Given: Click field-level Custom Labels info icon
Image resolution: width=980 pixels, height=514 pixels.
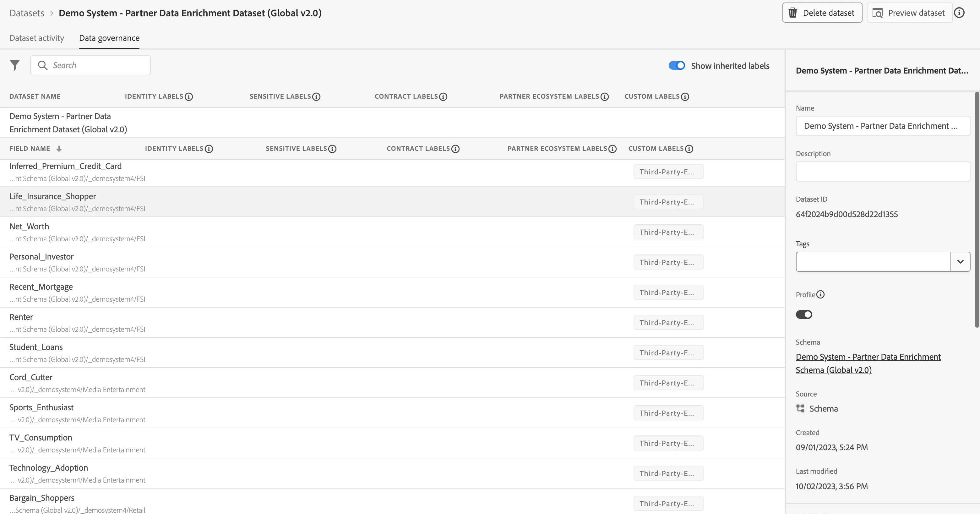Looking at the screenshot, I should tap(689, 149).
